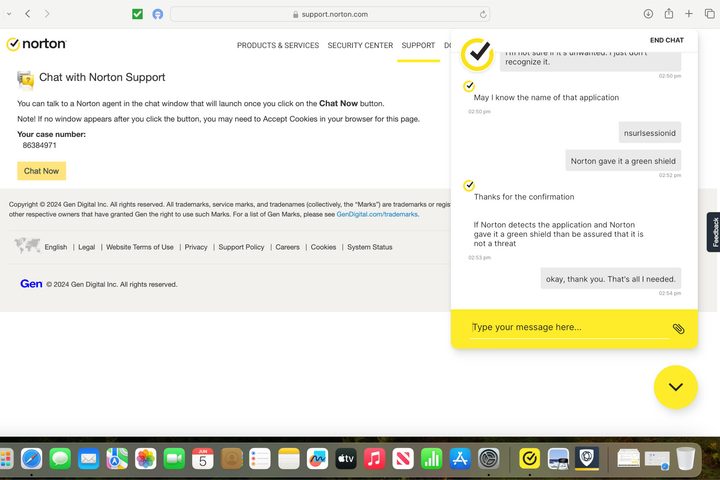This screenshot has width=720, height=480.
Task: Open the Trash in the Dock
Action: tap(686, 458)
